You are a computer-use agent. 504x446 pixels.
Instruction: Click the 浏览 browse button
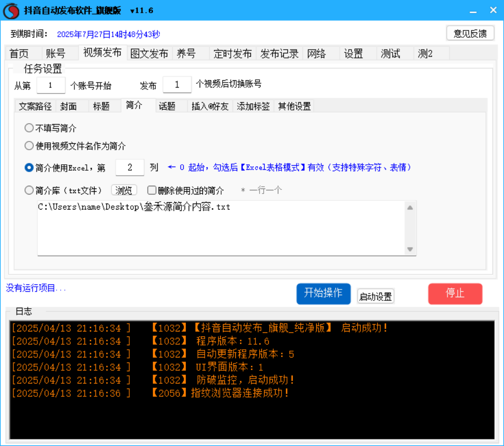(124, 190)
